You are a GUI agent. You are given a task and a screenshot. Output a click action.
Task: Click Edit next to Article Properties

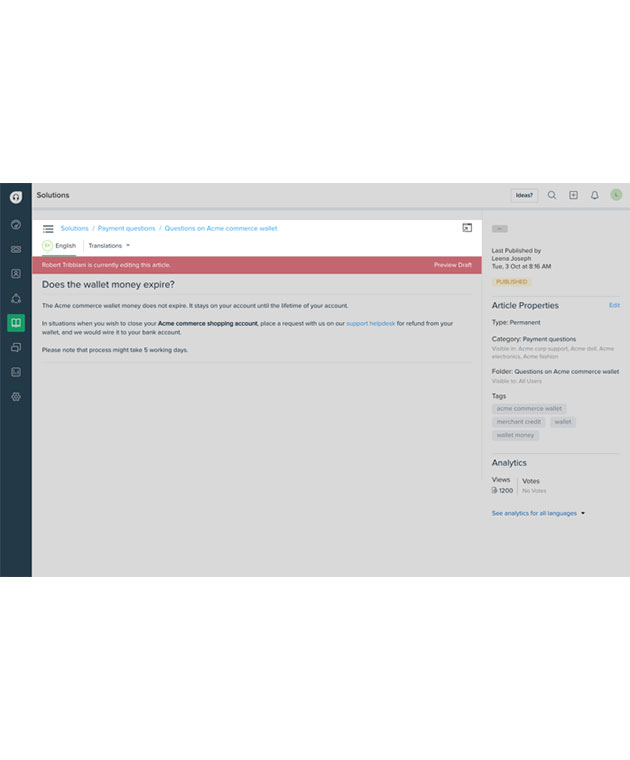pyautogui.click(x=614, y=305)
